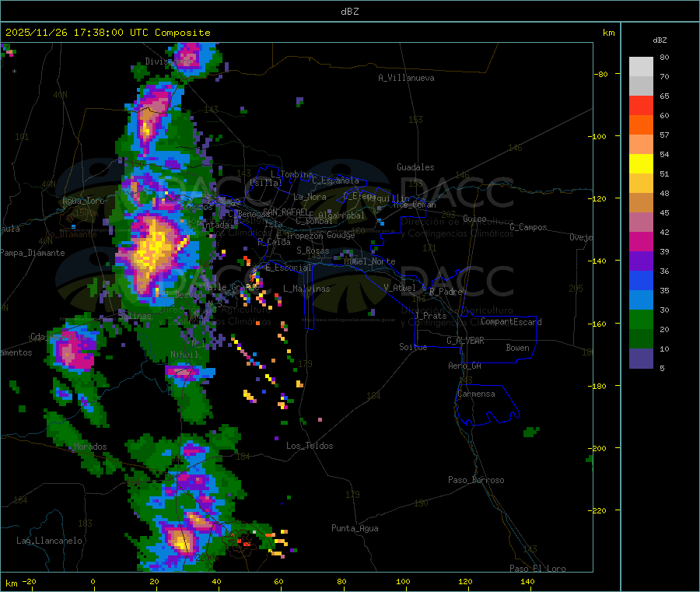Pick the light blue 30-35 dBZ legend swatch
This screenshot has width=700, height=592.
641,300
